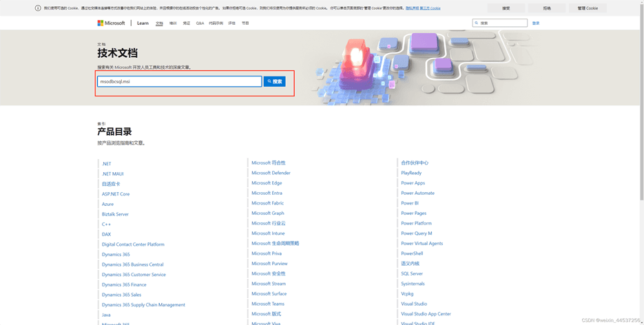Open the Microsoft Graph link

268,213
